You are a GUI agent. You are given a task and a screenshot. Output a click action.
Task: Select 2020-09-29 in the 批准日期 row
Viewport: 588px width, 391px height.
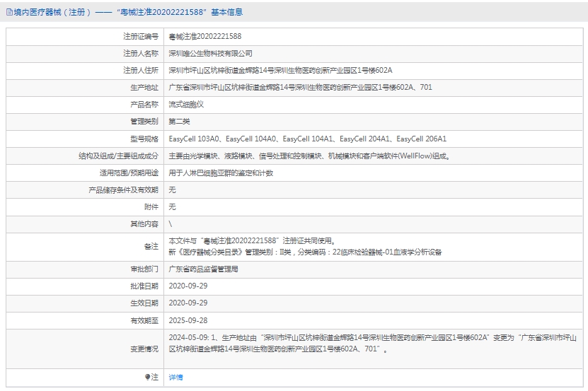point(188,286)
